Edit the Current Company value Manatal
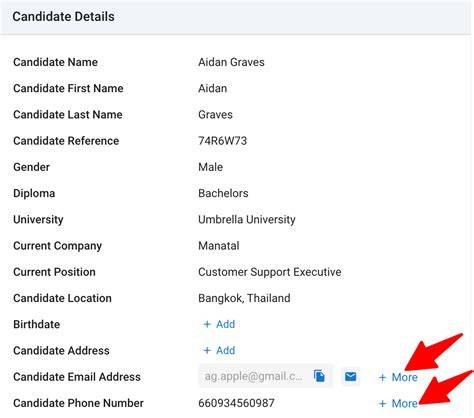The height and width of the screenshot is (418, 474). click(x=219, y=246)
